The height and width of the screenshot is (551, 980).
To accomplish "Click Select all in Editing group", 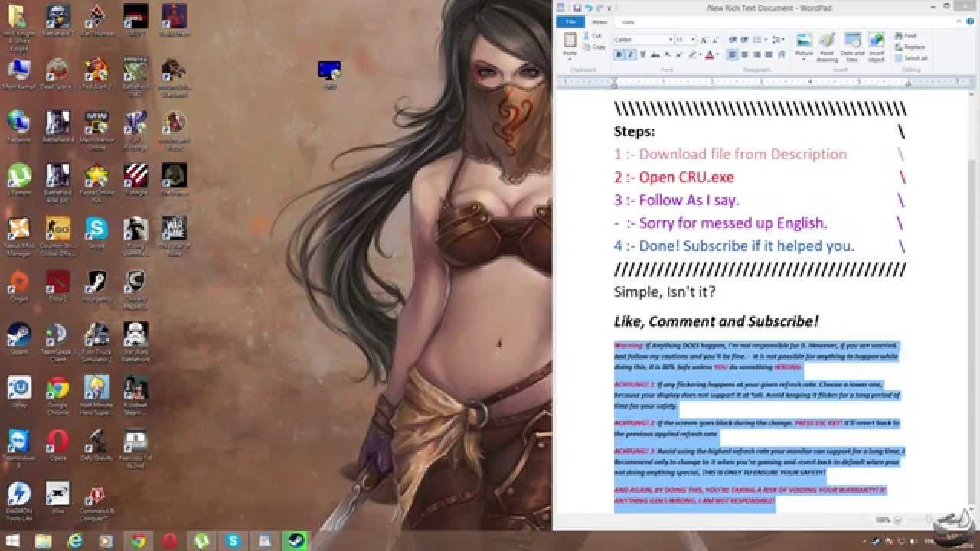I will tap(911, 58).
